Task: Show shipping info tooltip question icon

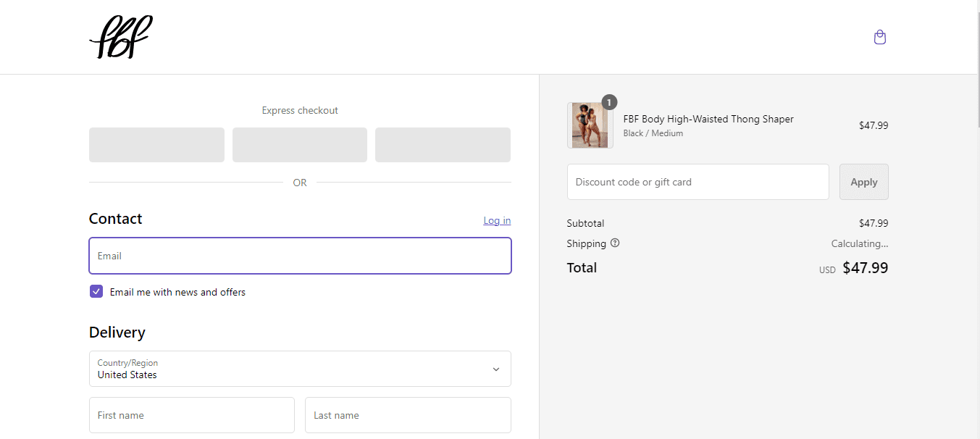Action: coord(615,243)
